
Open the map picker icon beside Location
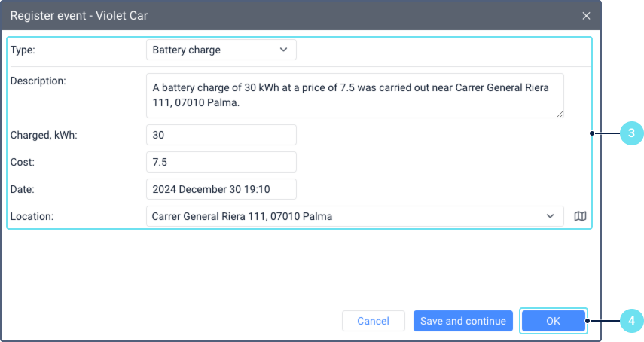coord(580,217)
